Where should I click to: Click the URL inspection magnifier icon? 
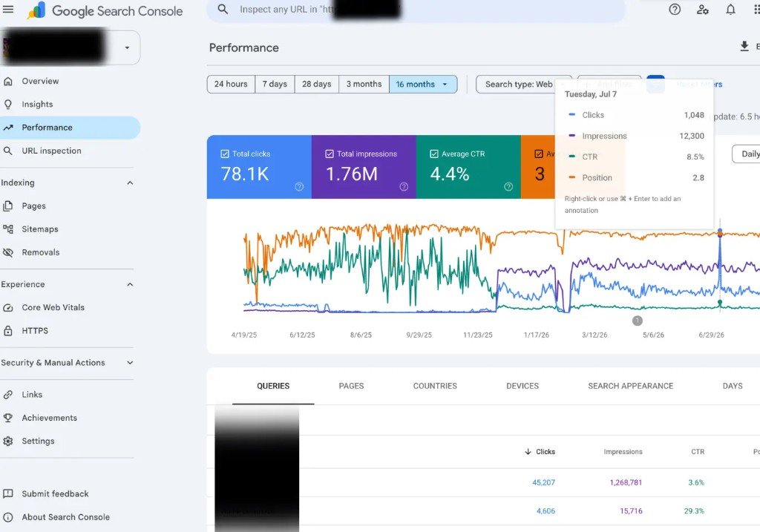8,151
